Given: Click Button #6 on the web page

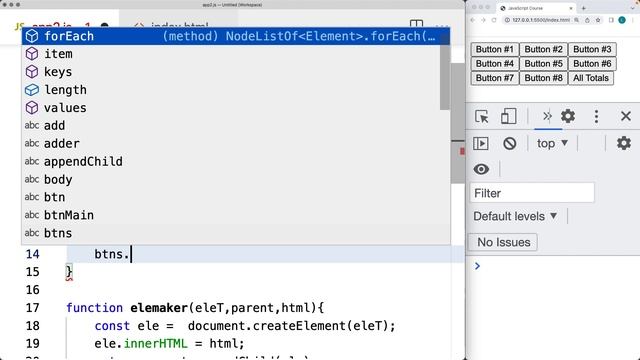Looking at the screenshot, I should pos(592,64).
